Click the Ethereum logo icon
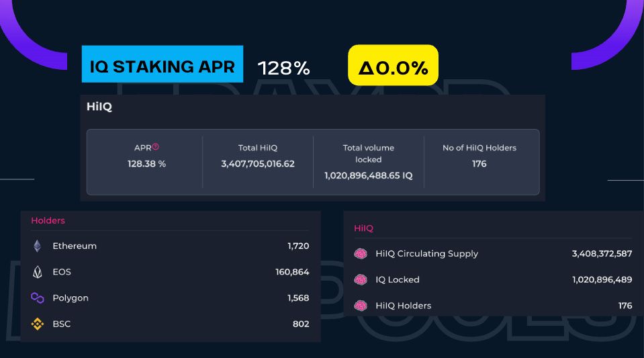Image resolution: width=644 pixels, height=358 pixels. 38,247
